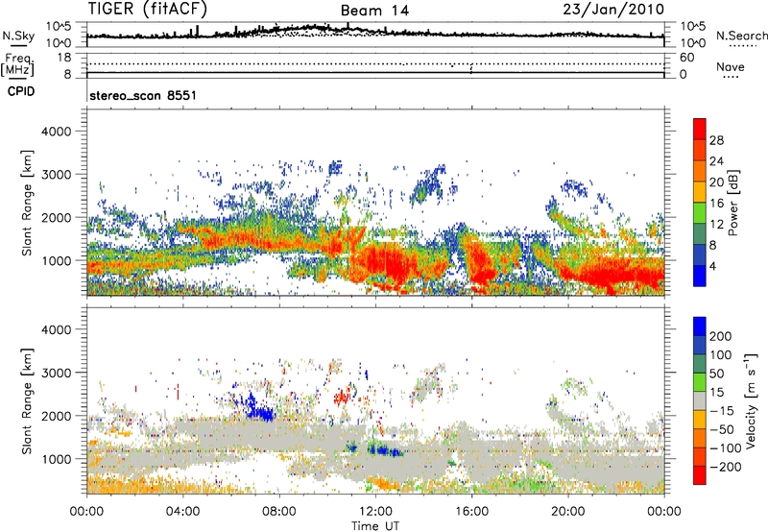The width and height of the screenshot is (768, 532).
Task: Click the 23/Jan/2010 date label
Action: tap(613, 10)
